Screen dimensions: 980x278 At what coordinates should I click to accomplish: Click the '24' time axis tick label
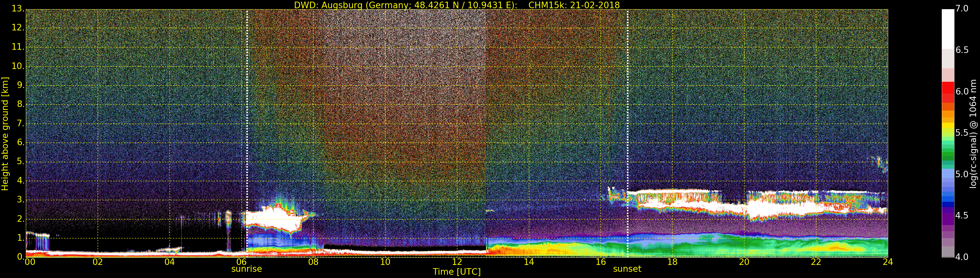[888, 262]
